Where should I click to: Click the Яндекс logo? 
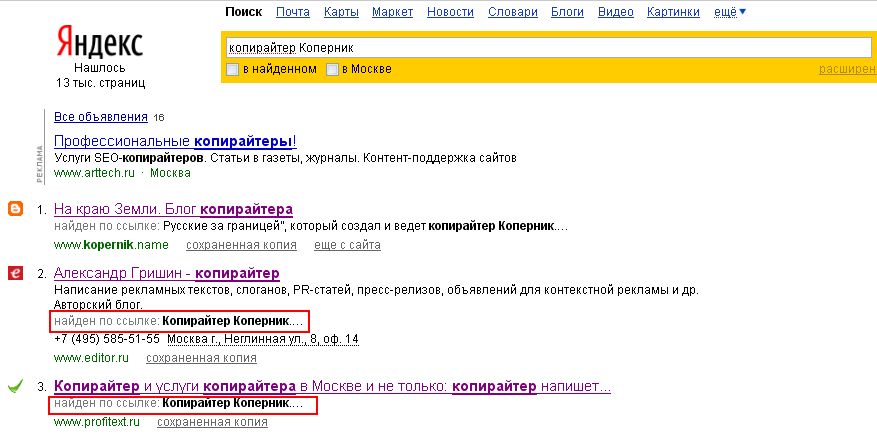(100, 42)
